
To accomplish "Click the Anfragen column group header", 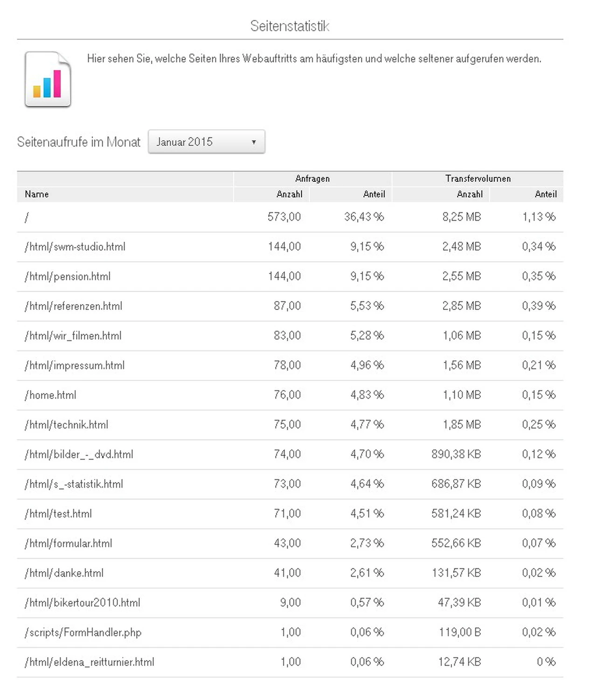I will [313, 178].
